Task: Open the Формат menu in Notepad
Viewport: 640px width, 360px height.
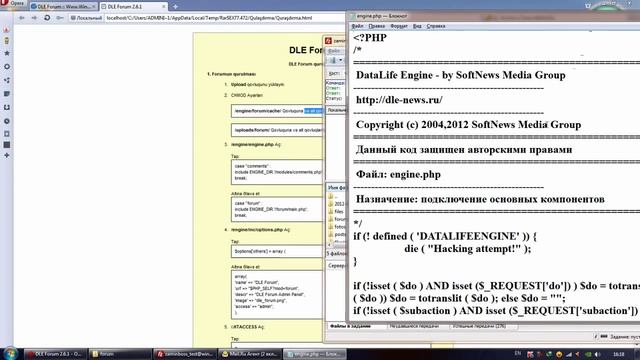Action: [399, 26]
